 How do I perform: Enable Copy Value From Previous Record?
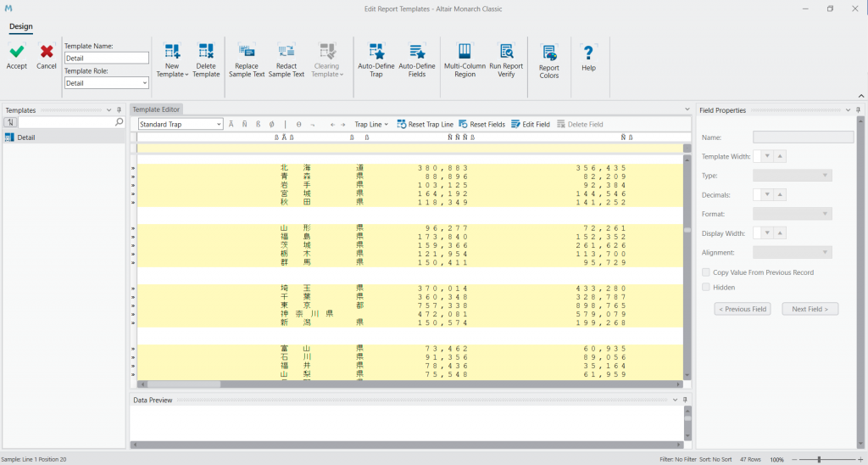[x=706, y=272]
